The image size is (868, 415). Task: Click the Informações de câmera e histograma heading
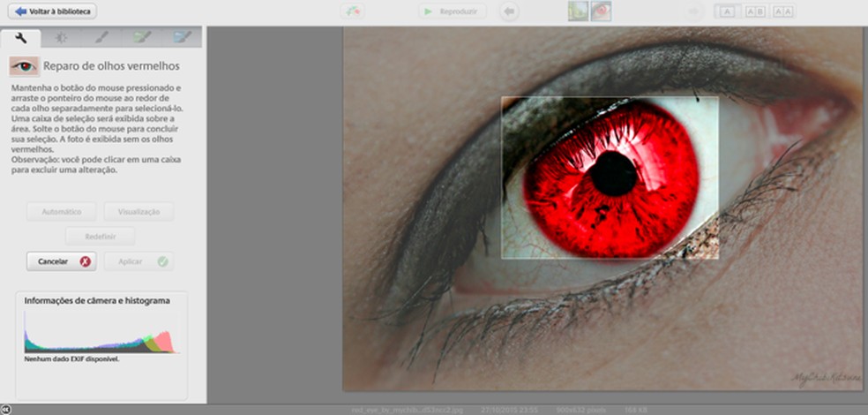tap(97, 301)
